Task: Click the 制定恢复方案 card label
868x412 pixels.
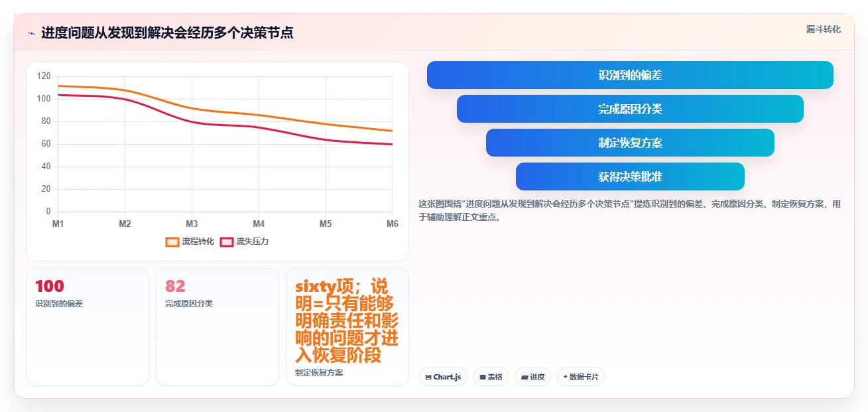Action: click(x=319, y=373)
